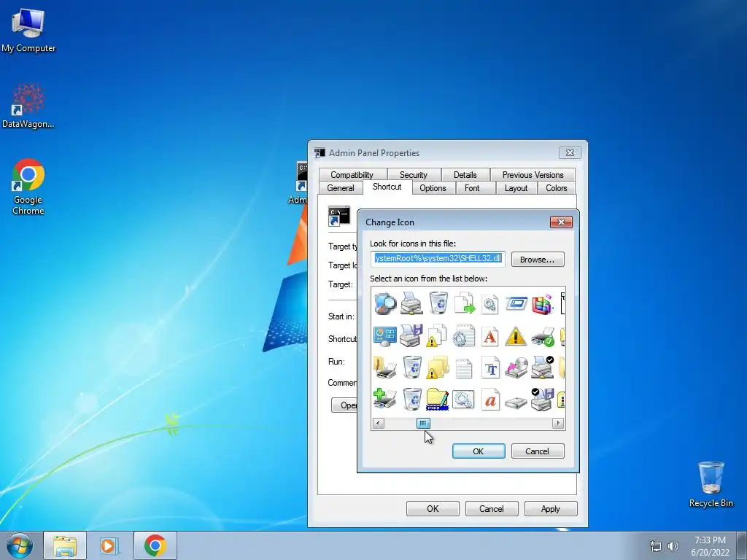Choose the folders with warning sign icon

tap(438, 367)
